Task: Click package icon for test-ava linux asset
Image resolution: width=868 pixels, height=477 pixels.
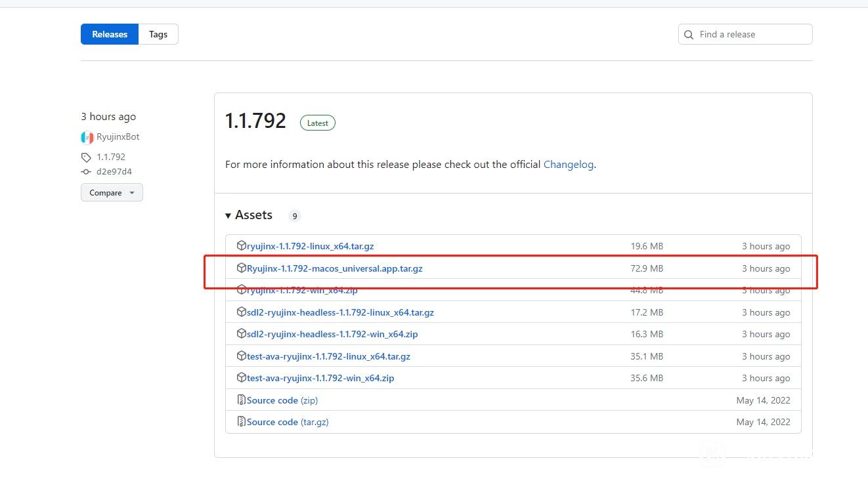Action: tap(242, 356)
